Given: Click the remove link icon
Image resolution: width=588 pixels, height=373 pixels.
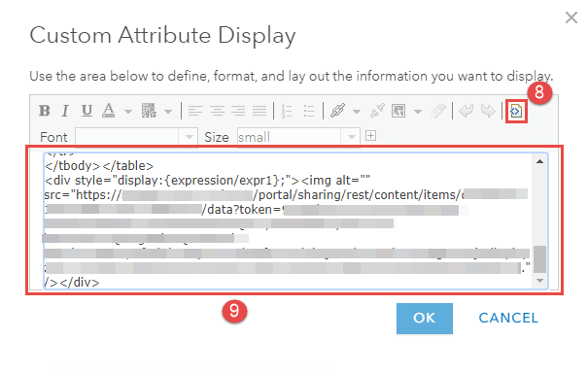Looking at the screenshot, I should [377, 111].
